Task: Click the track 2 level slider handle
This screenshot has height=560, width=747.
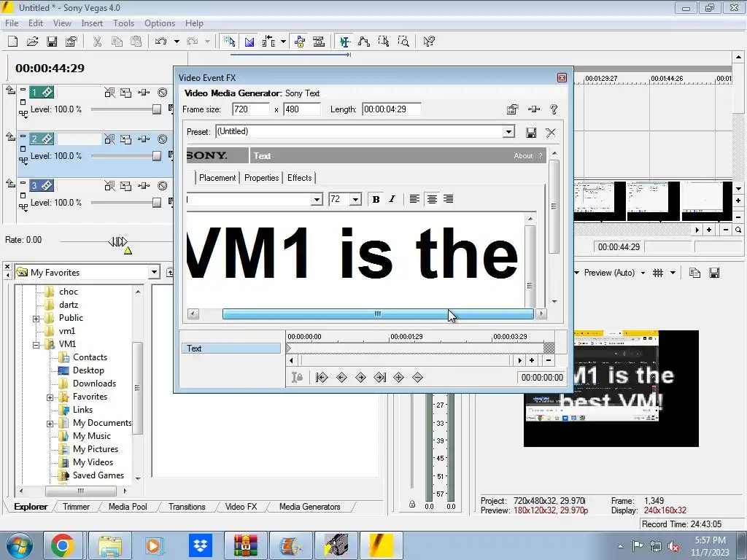Action: pyautogui.click(x=157, y=156)
